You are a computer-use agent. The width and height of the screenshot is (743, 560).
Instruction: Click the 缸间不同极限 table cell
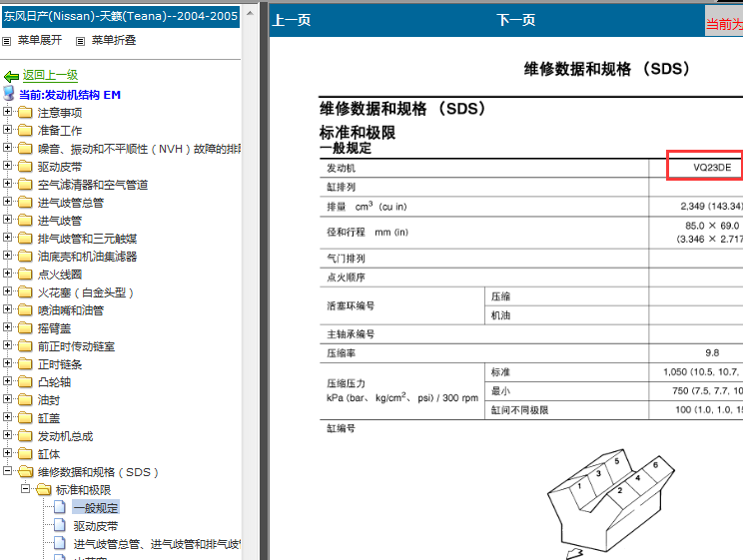point(566,410)
